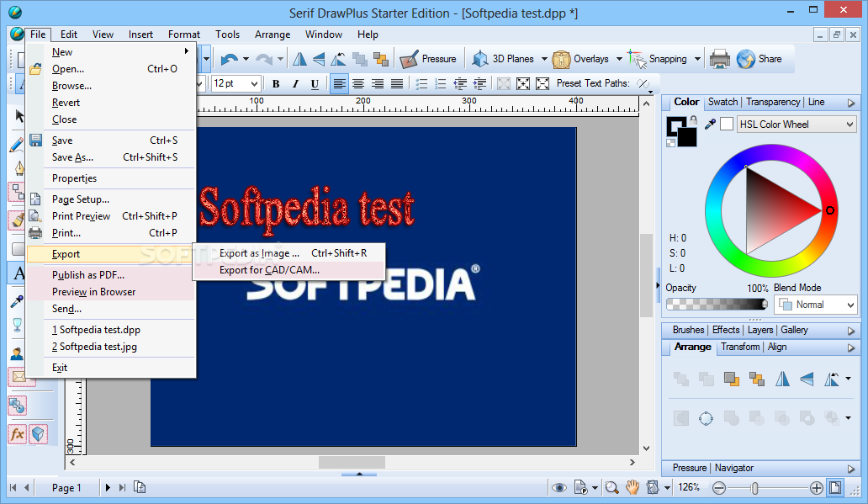Click the Page Manager icon
868x504 pixels.
tap(140, 487)
